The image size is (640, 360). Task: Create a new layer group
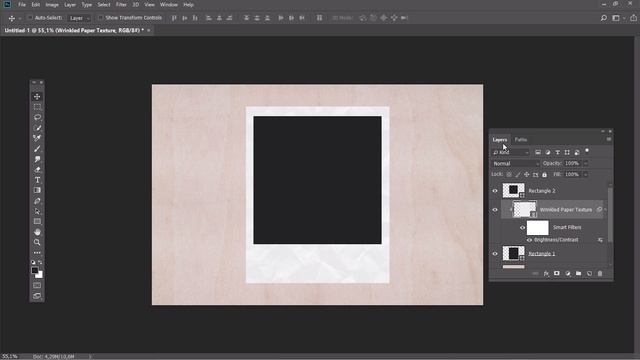click(x=578, y=273)
